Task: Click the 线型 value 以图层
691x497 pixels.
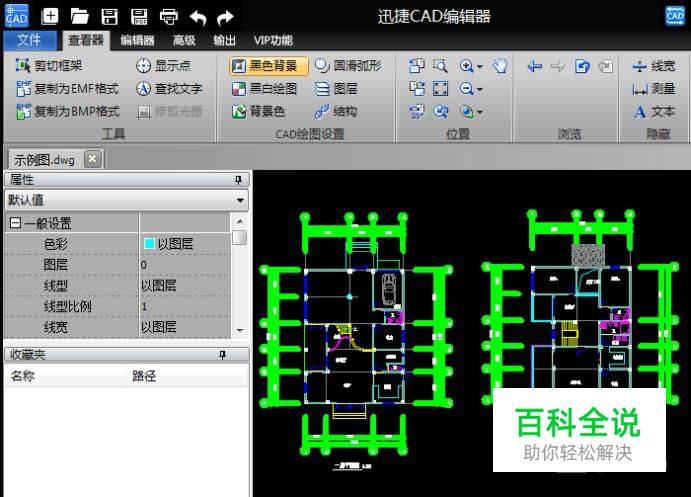Action: [185, 286]
